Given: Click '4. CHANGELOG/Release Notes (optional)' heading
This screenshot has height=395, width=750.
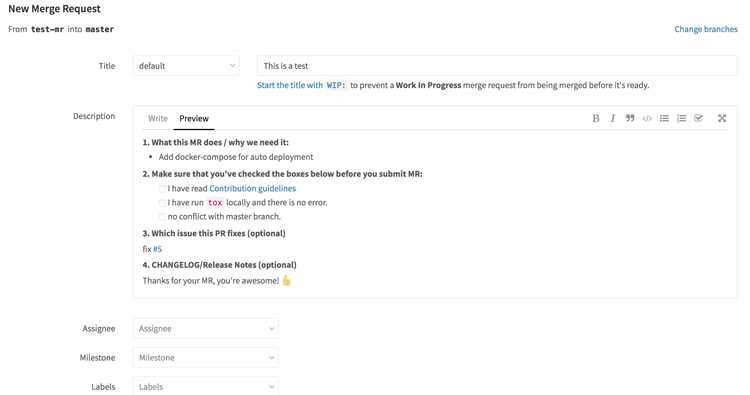Looking at the screenshot, I should tap(220, 265).
